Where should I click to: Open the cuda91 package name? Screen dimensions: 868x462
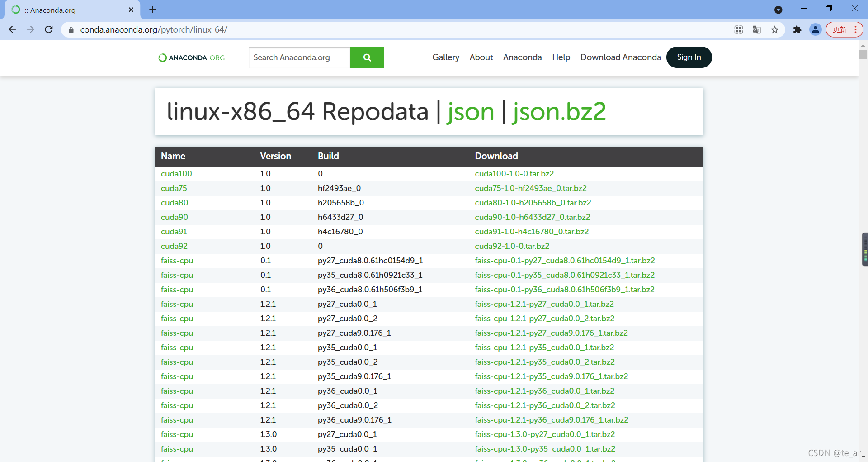pyautogui.click(x=174, y=232)
